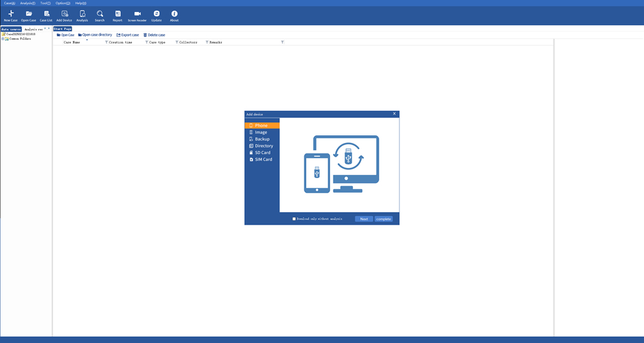This screenshot has height=343, width=644.
Task: Open filter for Collectors column
Action: 177,42
